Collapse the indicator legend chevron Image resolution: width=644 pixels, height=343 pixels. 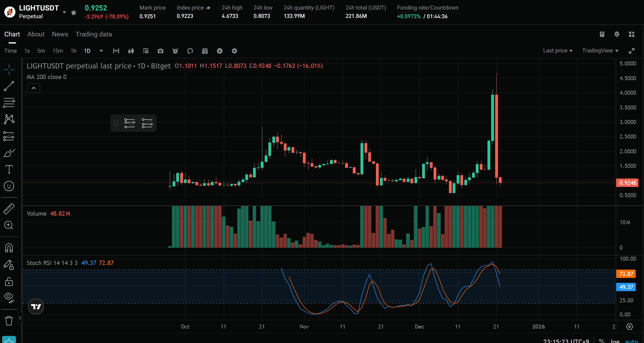click(34, 88)
